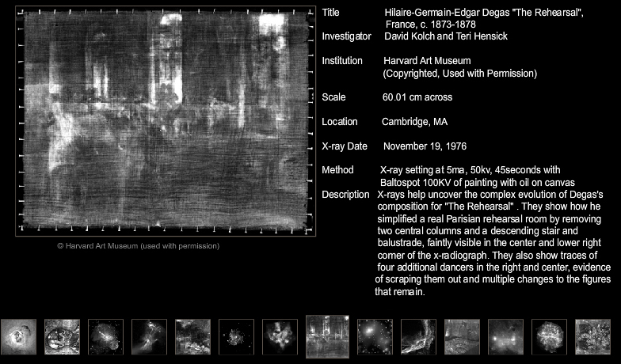Viewport: 621px width, 364px height.
Task: Click the description line "two central columns and a descending stair"
Action: (x=478, y=231)
